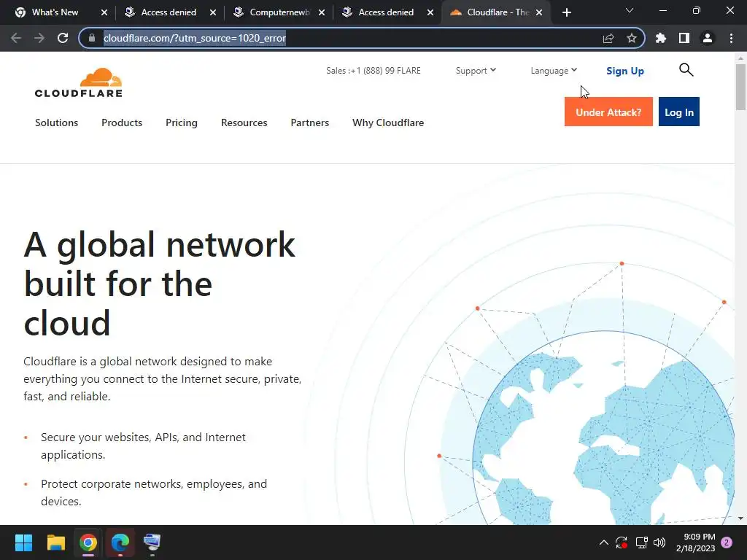The width and height of the screenshot is (747, 560).
Task: Click the 'A global network built for the cloud' heading
Action: tap(159, 284)
